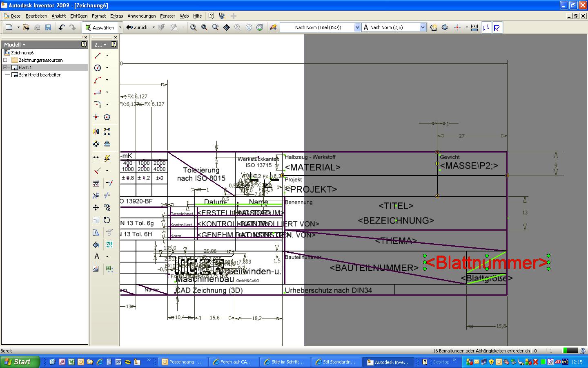This screenshot has height=368, width=588.
Task: Select the Rectangular pattern tool
Action: (107, 132)
